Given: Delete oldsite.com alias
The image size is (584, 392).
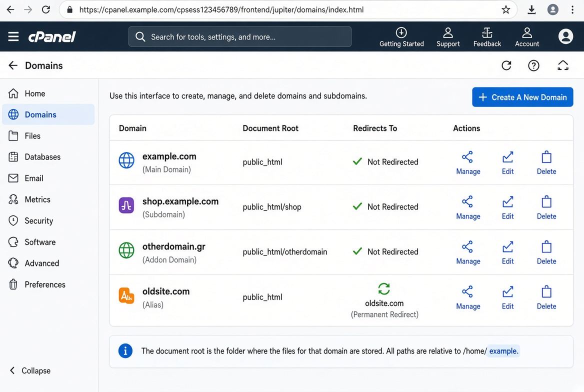Looking at the screenshot, I should [546, 297].
